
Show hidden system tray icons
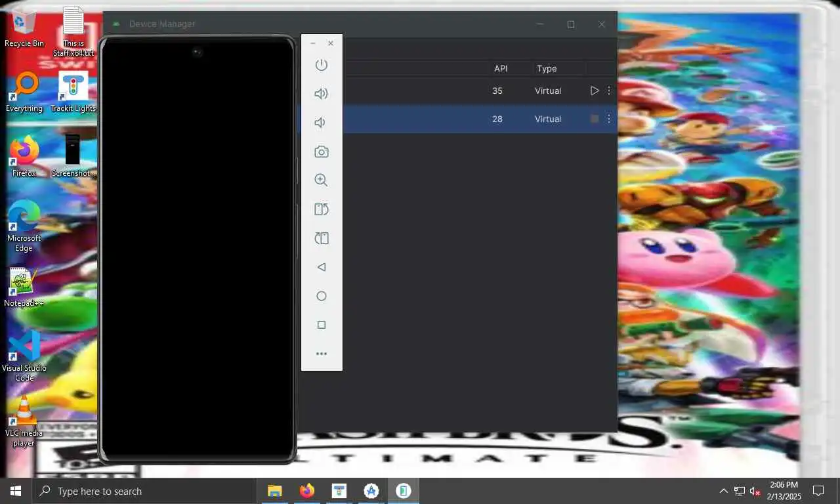pyautogui.click(x=723, y=491)
